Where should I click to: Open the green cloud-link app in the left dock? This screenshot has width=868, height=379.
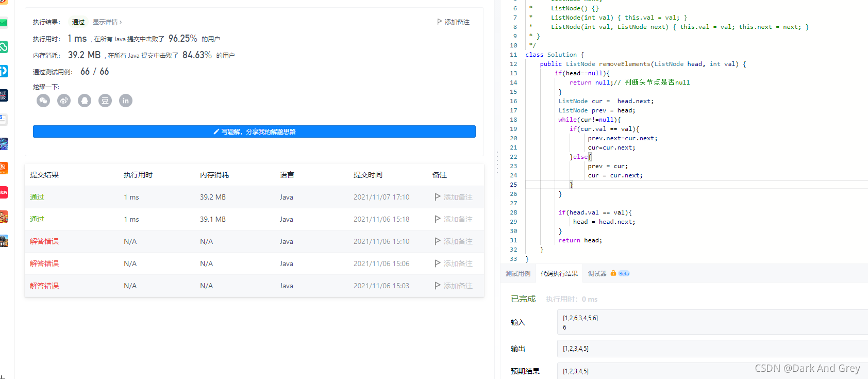click(4, 47)
